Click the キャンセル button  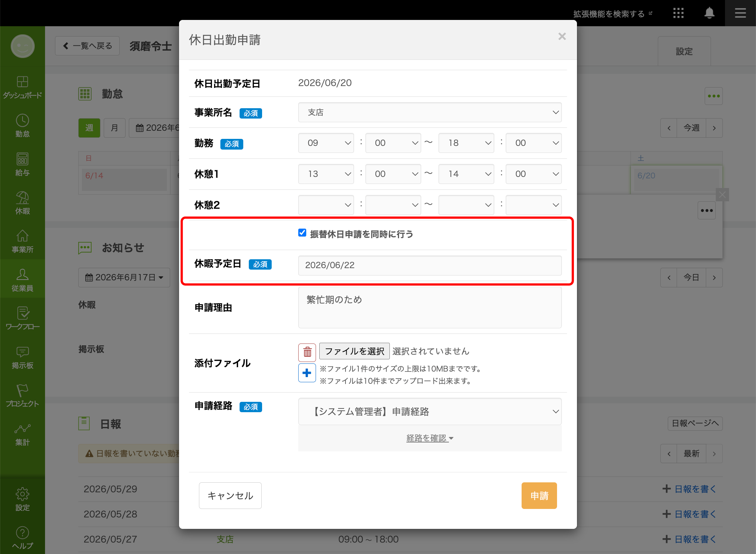230,496
